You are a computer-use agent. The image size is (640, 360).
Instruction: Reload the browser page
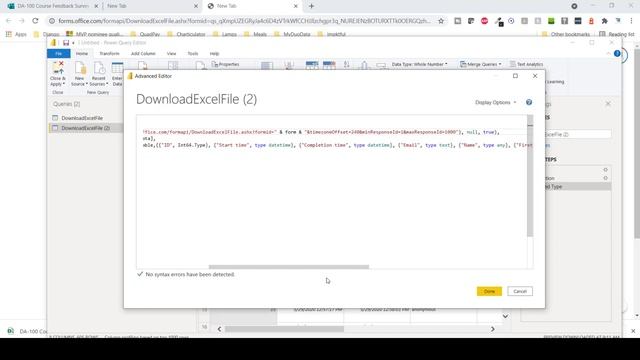click(35, 21)
